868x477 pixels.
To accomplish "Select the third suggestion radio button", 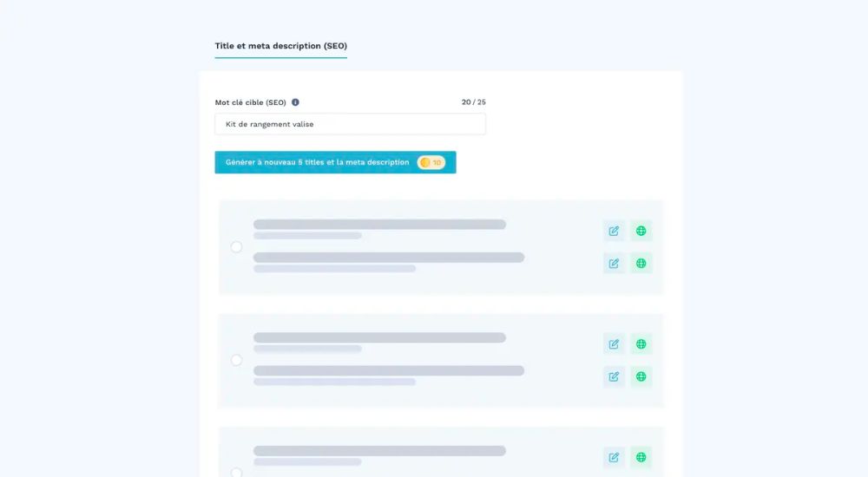I will pos(236,473).
